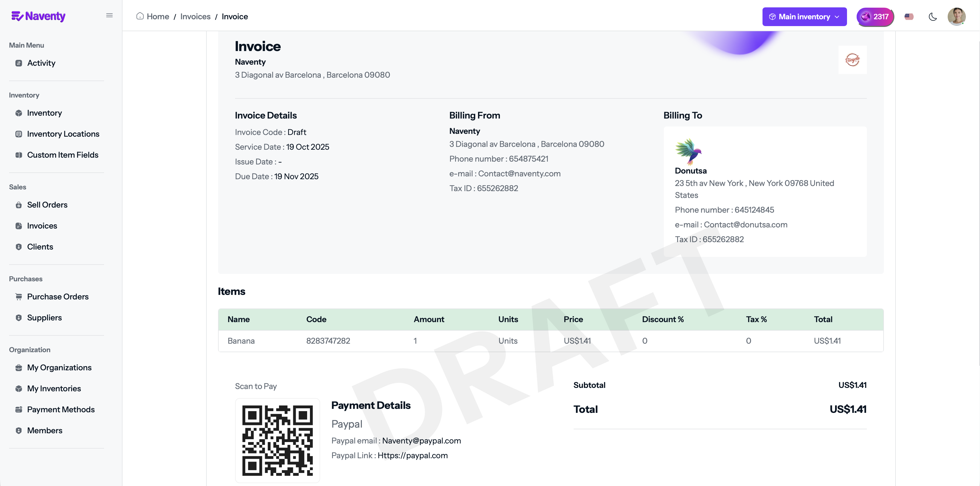The image size is (980, 486).
Task: Click the Clients icon
Action: pyautogui.click(x=19, y=247)
